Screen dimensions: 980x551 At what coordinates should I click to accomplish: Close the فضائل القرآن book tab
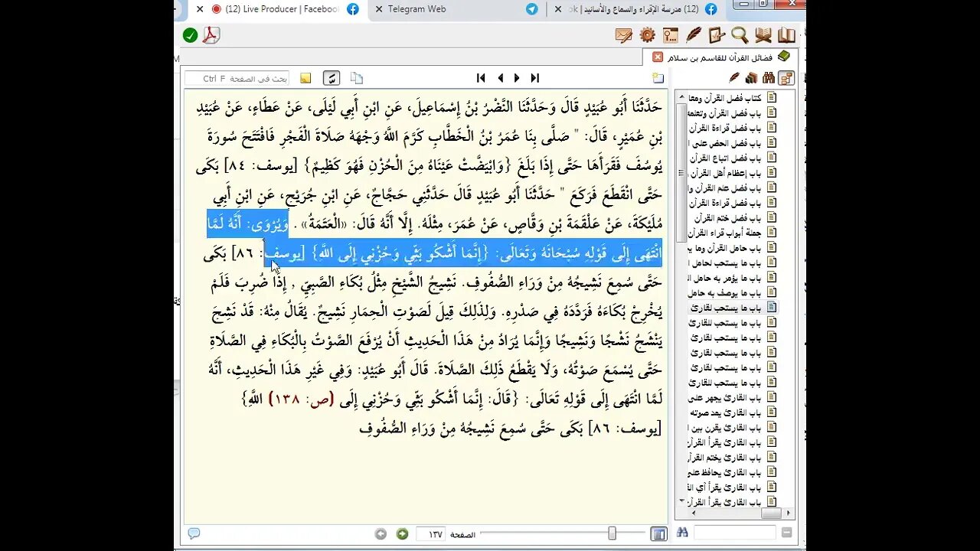(658, 57)
